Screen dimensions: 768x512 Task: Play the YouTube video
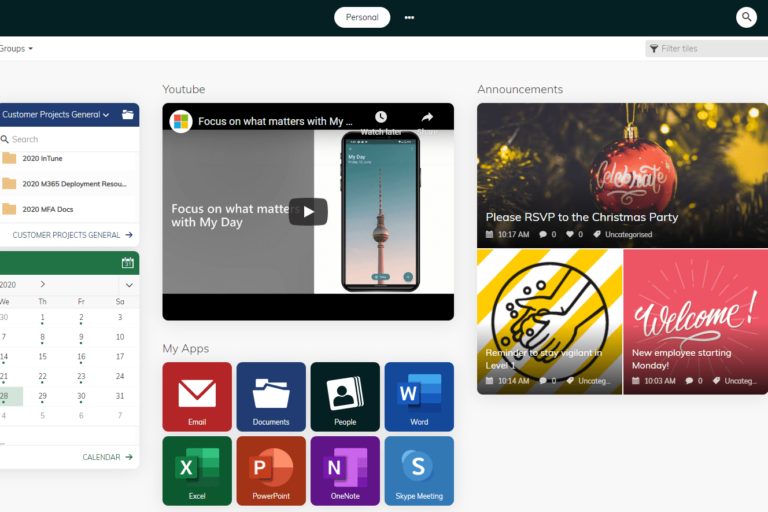click(x=308, y=211)
